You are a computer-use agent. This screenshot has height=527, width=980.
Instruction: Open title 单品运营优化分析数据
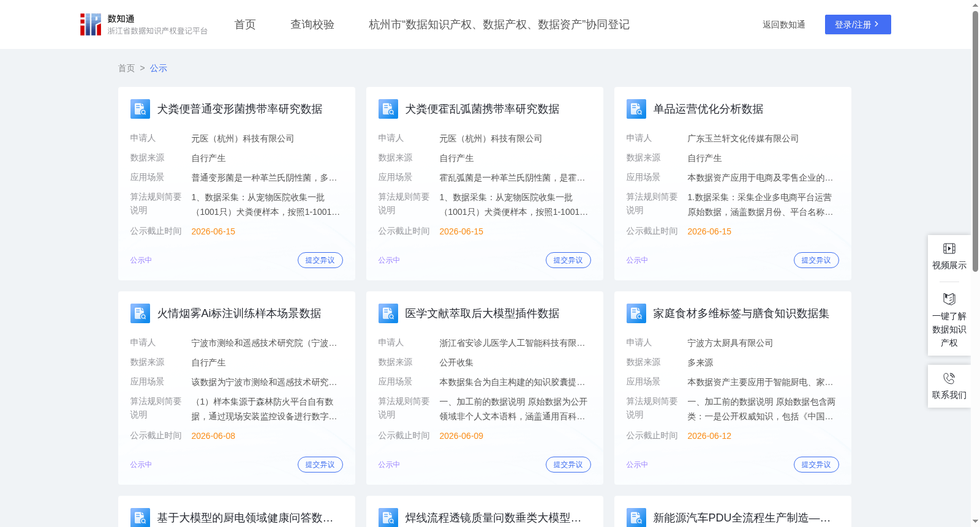pyautogui.click(x=708, y=109)
